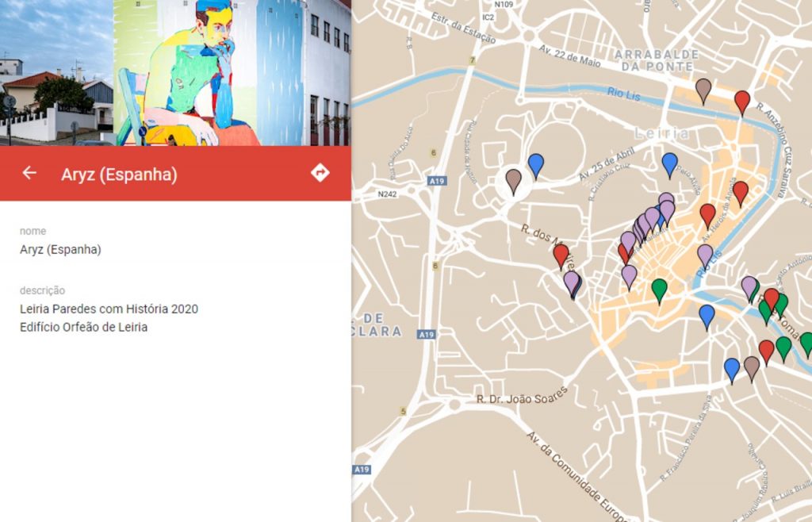812x522 pixels.
Task: Click the Edifício Orfeão de Leiria description line
Action: point(83,327)
